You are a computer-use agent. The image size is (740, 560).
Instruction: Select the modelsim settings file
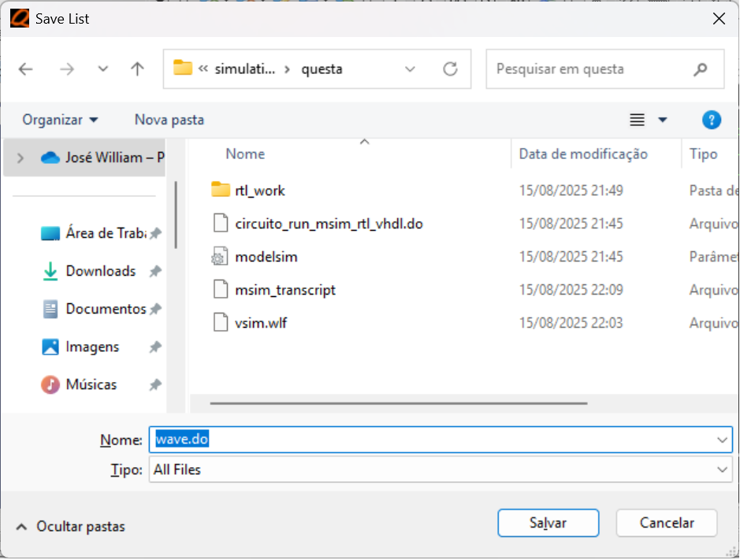266,257
